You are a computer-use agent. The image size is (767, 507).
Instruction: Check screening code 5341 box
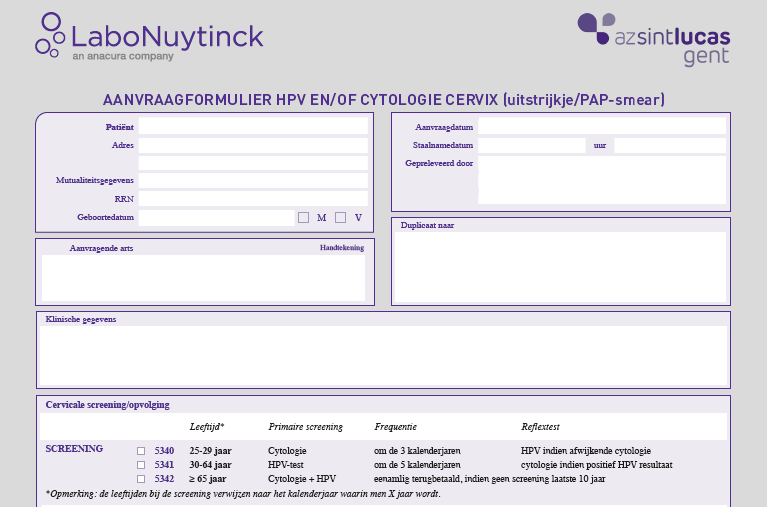pyautogui.click(x=141, y=465)
